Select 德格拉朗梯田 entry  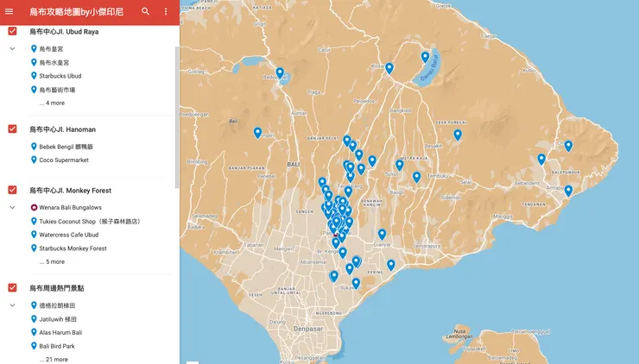click(x=57, y=305)
